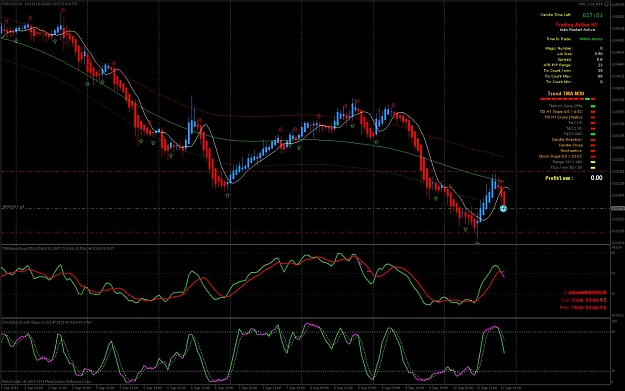This screenshot has height=391, width=625.
Task: Click the green "Within Hours" value
Action: (x=590, y=39)
